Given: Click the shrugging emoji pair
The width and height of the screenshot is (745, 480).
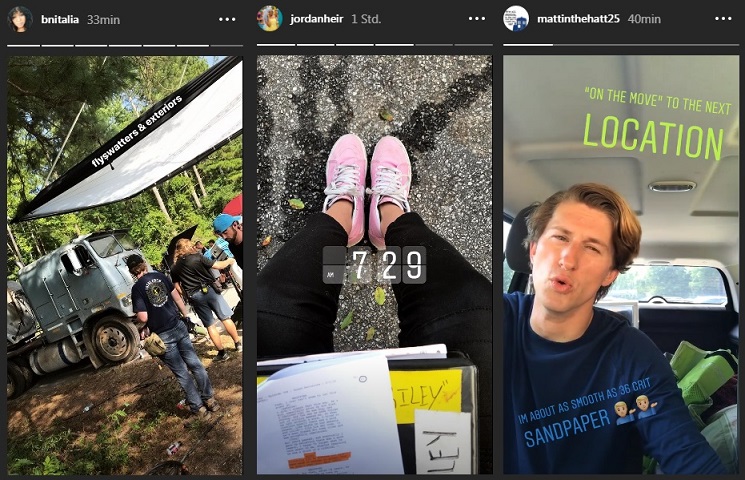Looking at the screenshot, I should coord(636,408).
